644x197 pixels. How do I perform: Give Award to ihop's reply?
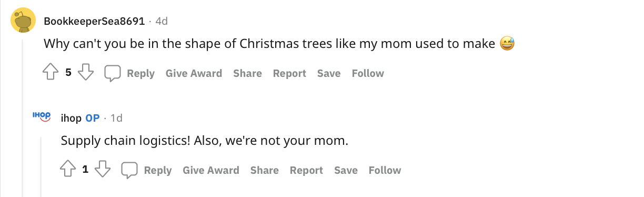click(x=210, y=170)
